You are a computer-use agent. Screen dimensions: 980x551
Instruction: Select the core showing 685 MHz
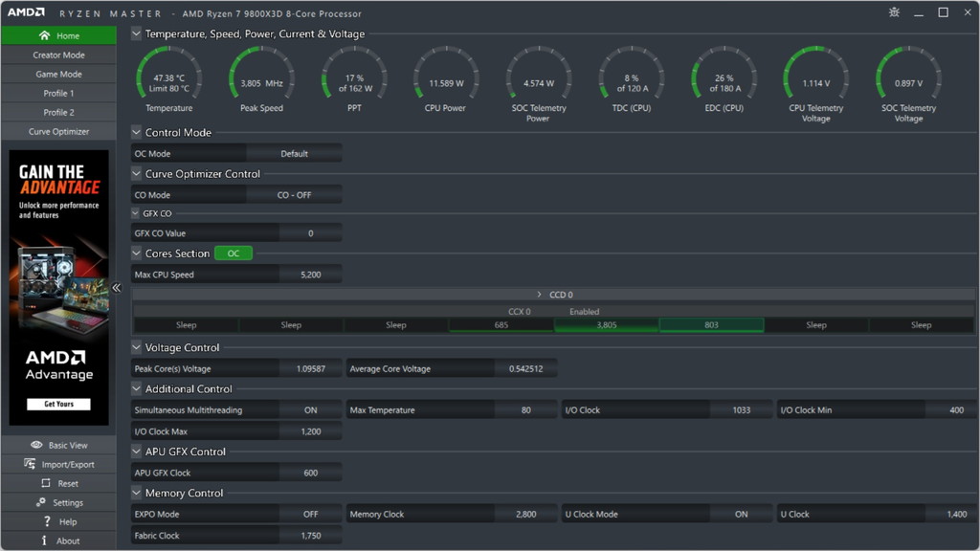[501, 325]
